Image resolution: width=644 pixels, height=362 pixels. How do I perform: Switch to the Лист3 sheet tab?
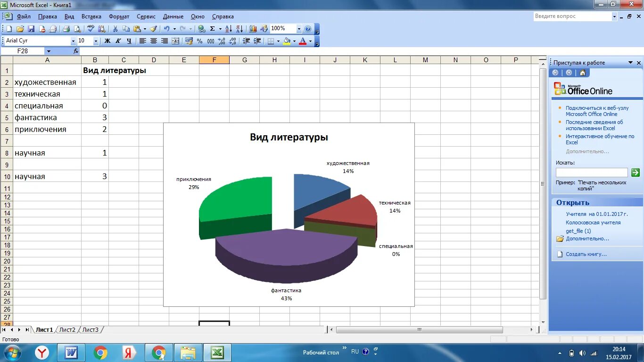pyautogui.click(x=91, y=329)
